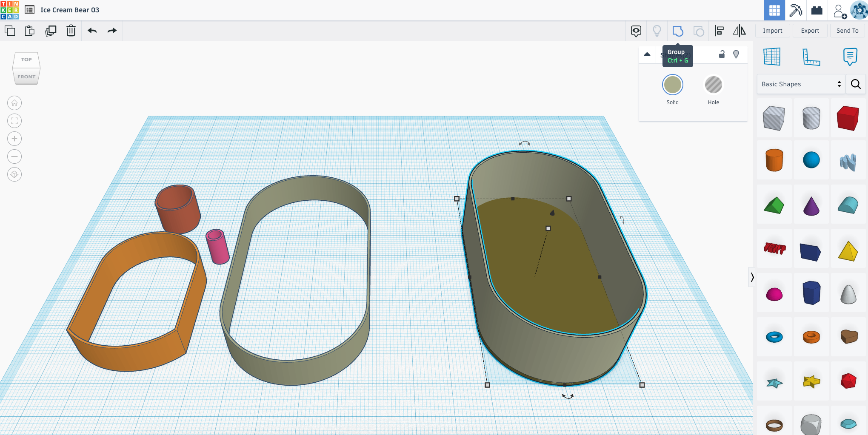868x435 pixels.
Task: Click the Import button
Action: point(772,31)
